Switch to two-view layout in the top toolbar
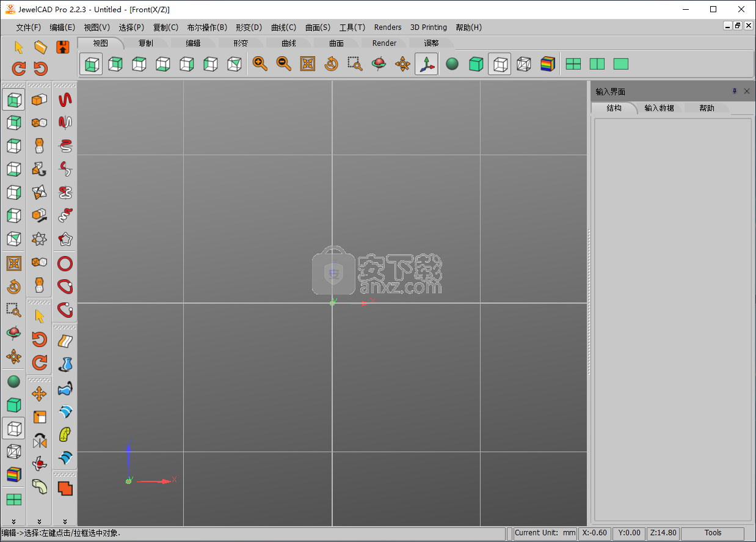Screen dimensions: 756x542 [x=597, y=64]
